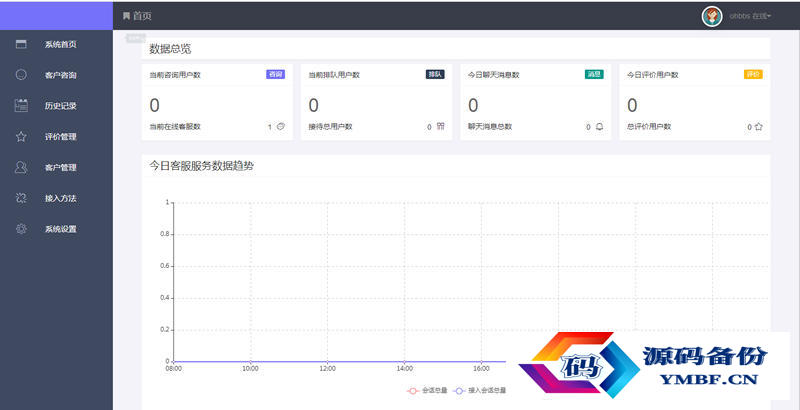This screenshot has width=800, height=410.
Task: Click the 当前在线客服数 label
Action: pos(175,127)
